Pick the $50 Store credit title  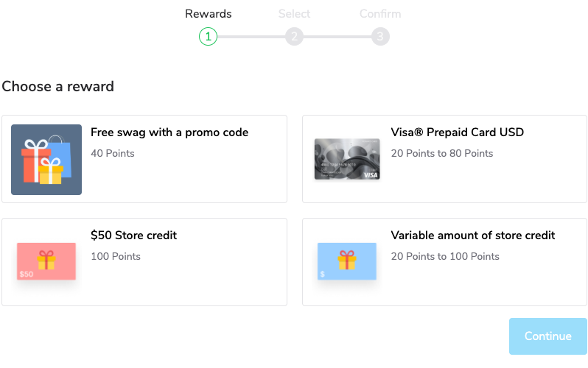133,236
